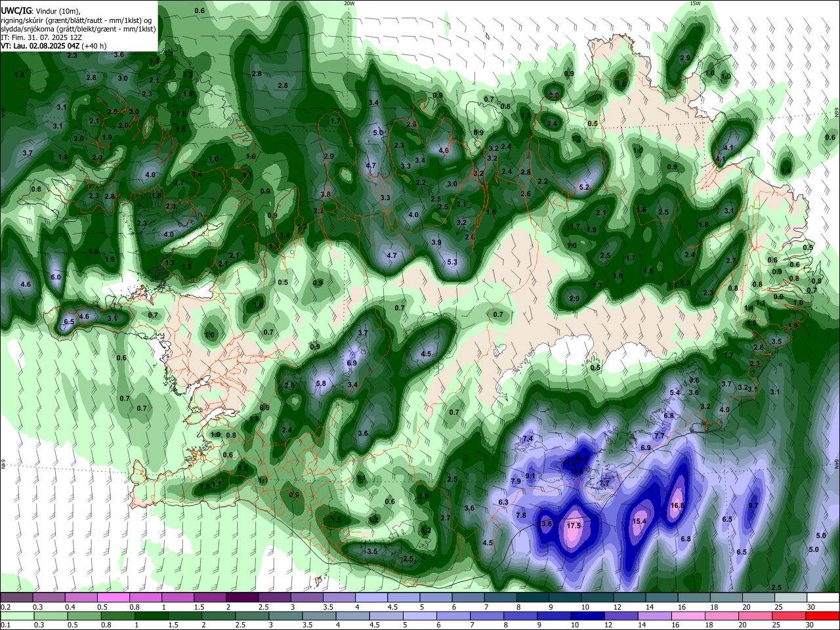Viewport: 840px width, 630px height.
Task: Click the 6.3 value label
Action: tap(503, 502)
